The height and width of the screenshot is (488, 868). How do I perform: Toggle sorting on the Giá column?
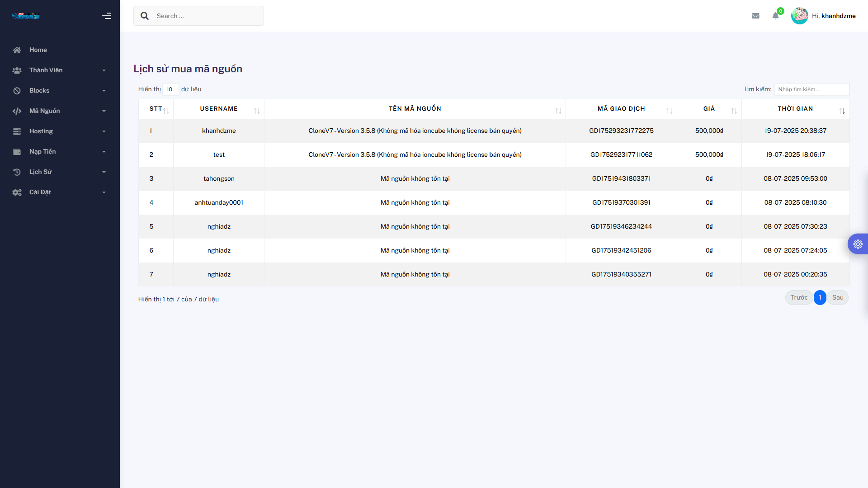[x=709, y=109]
